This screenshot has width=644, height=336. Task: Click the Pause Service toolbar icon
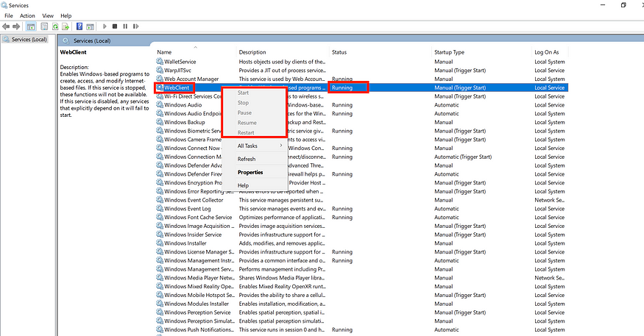click(x=125, y=26)
